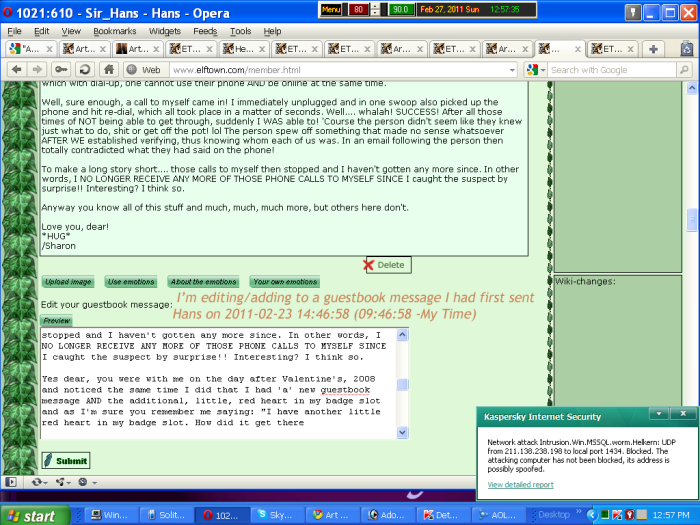Click page scrollbar up arrow
Image resolution: width=700 pixels, height=525 pixels.
pos(692,88)
